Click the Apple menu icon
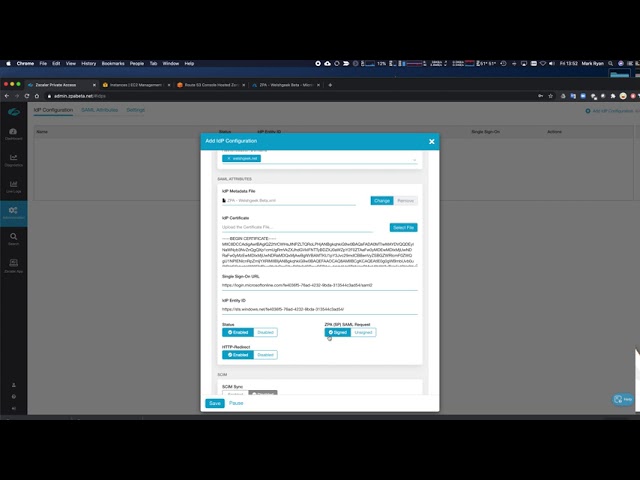 click(9, 63)
